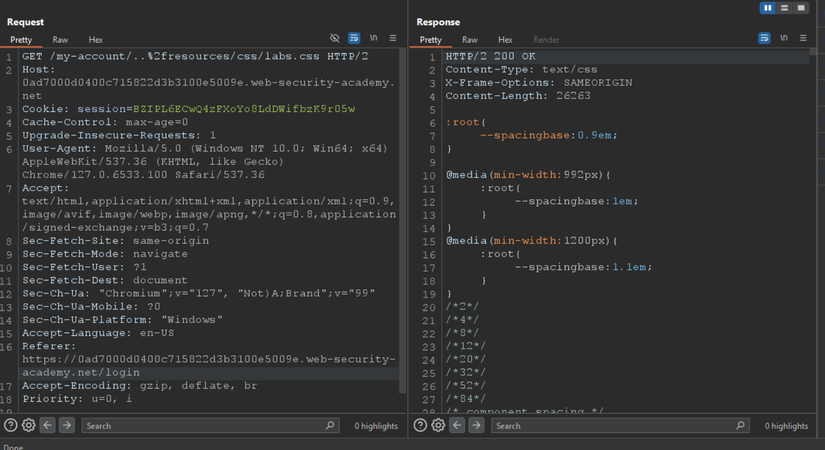This screenshot has height=450, width=825.
Task: Click Response panel vertical scrollbar
Action: click(813, 52)
